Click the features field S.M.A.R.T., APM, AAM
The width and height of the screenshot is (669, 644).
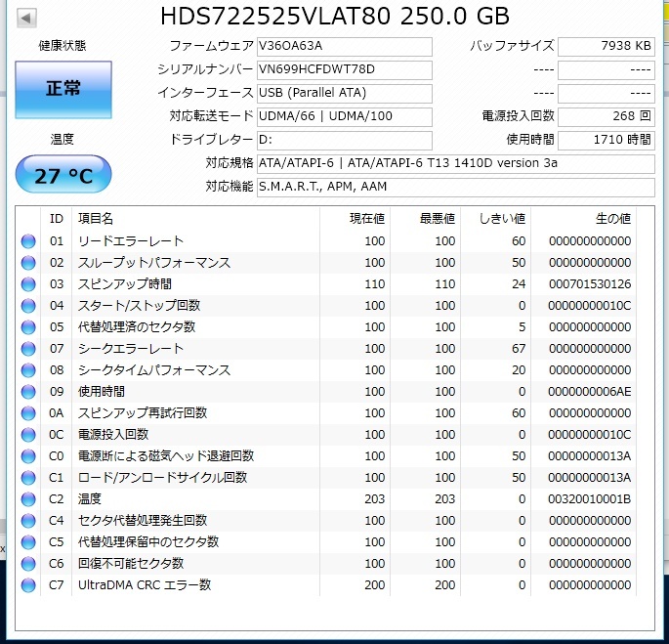(456, 187)
